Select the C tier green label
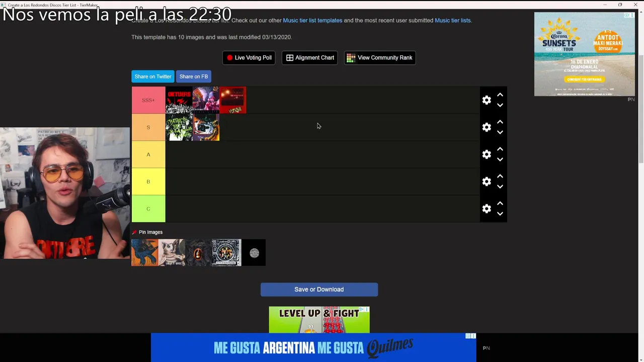The width and height of the screenshot is (644, 362). pyautogui.click(x=148, y=209)
